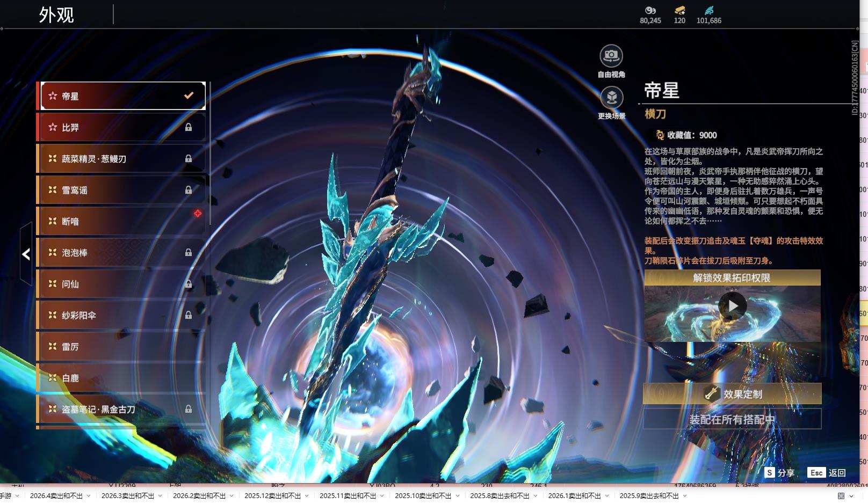The height and width of the screenshot is (504, 868).
Task: Select the 泡泡棒 skin entry
Action: [122, 252]
